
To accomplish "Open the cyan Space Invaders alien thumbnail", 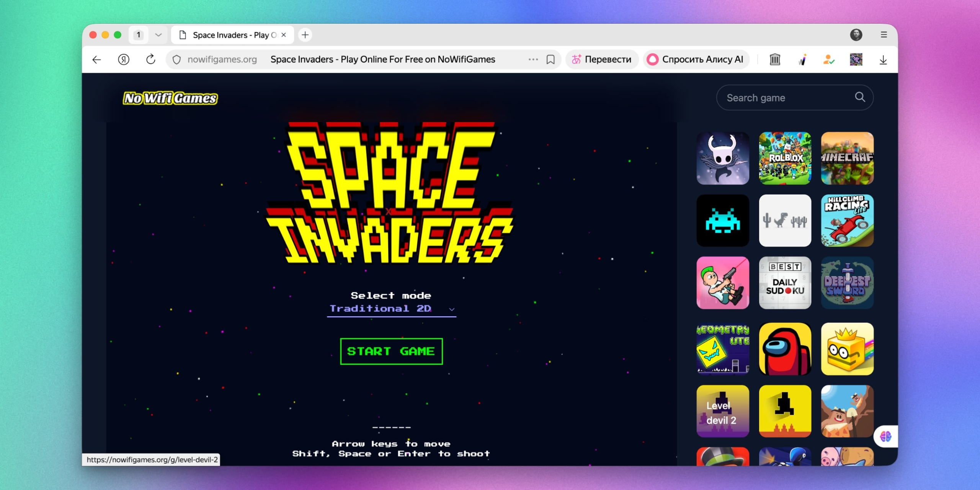I will point(723,220).
